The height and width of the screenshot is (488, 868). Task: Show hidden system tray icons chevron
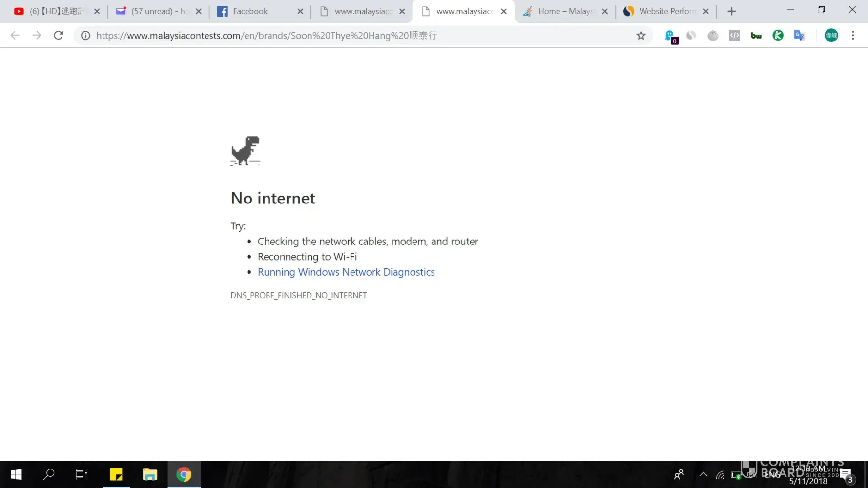coord(703,474)
